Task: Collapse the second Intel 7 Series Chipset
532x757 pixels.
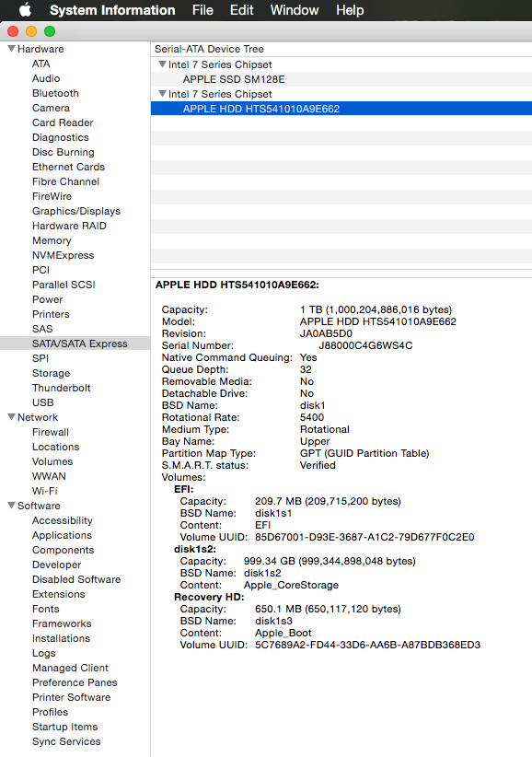Action: click(162, 93)
